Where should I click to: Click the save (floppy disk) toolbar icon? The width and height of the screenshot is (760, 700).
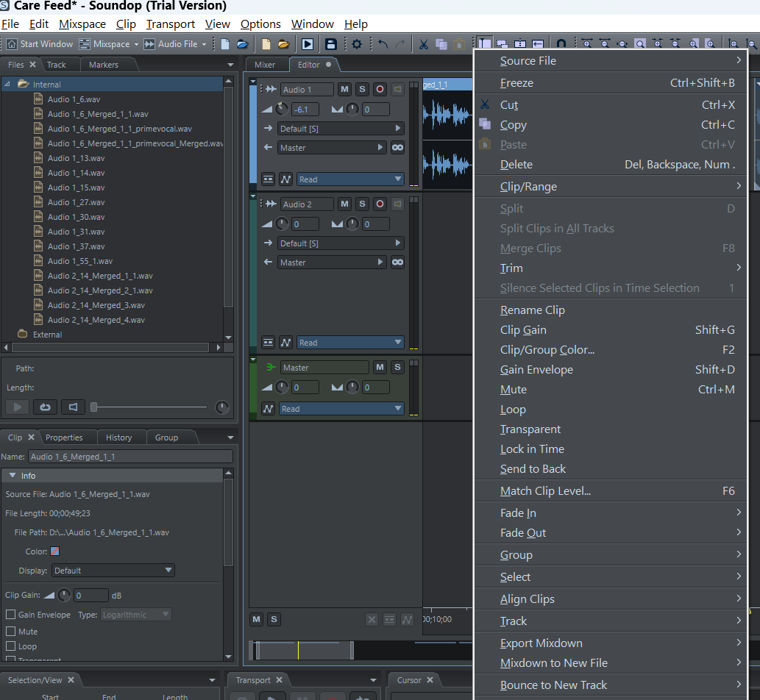[x=331, y=44]
